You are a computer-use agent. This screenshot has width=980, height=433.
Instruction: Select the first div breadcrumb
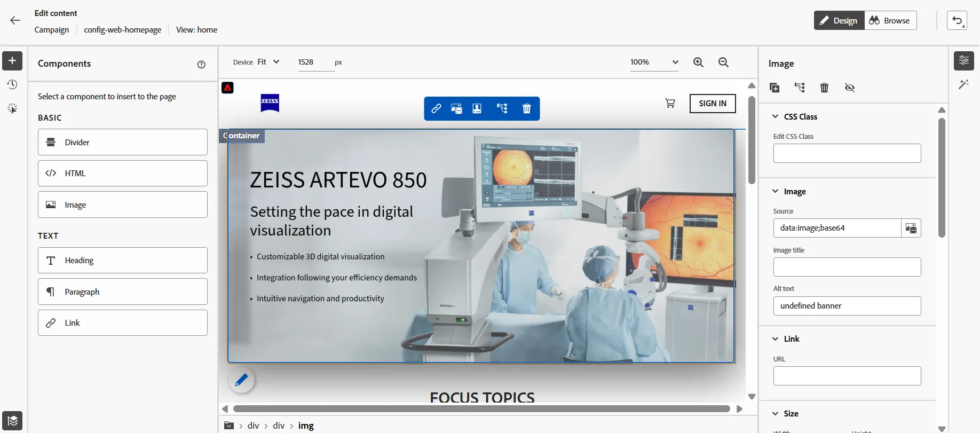click(253, 426)
